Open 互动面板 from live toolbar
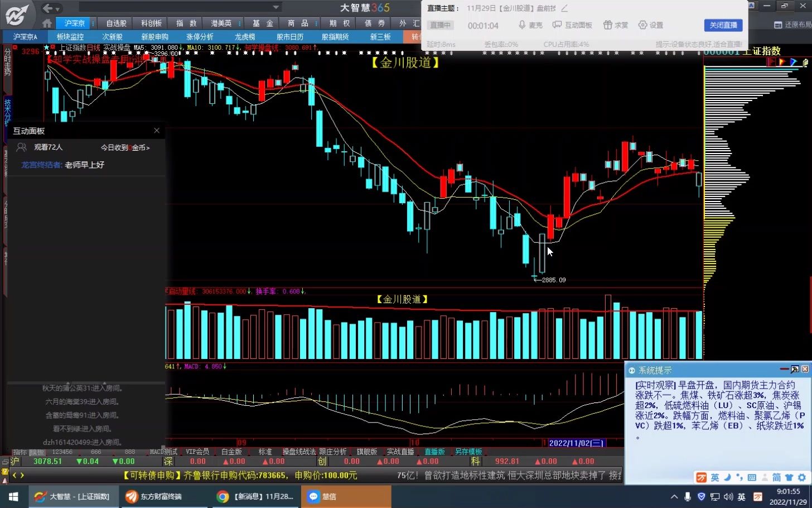The height and width of the screenshot is (508, 812). (x=572, y=25)
